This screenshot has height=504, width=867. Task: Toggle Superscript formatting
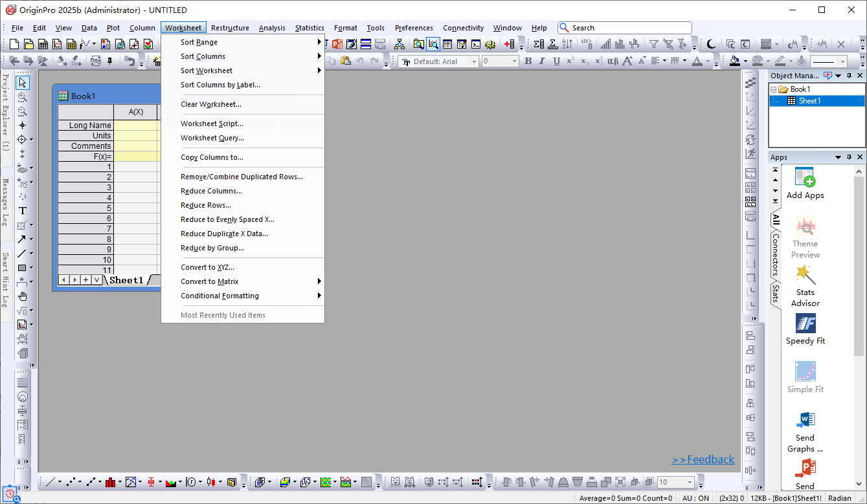tap(570, 61)
